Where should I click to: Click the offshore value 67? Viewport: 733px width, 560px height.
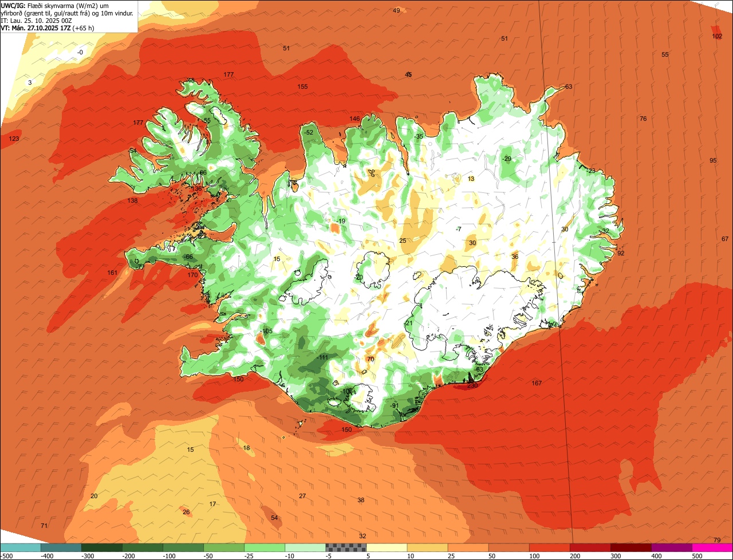[725, 239]
